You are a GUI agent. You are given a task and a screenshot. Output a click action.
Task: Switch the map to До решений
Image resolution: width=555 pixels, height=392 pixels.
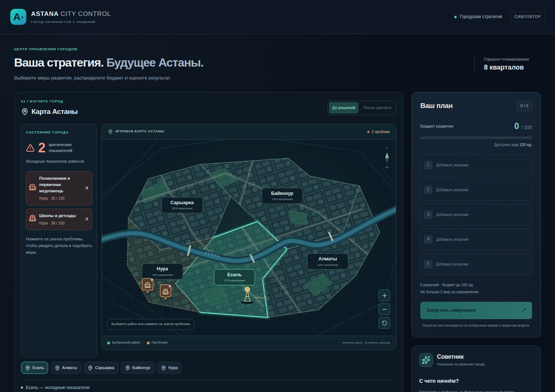344,108
